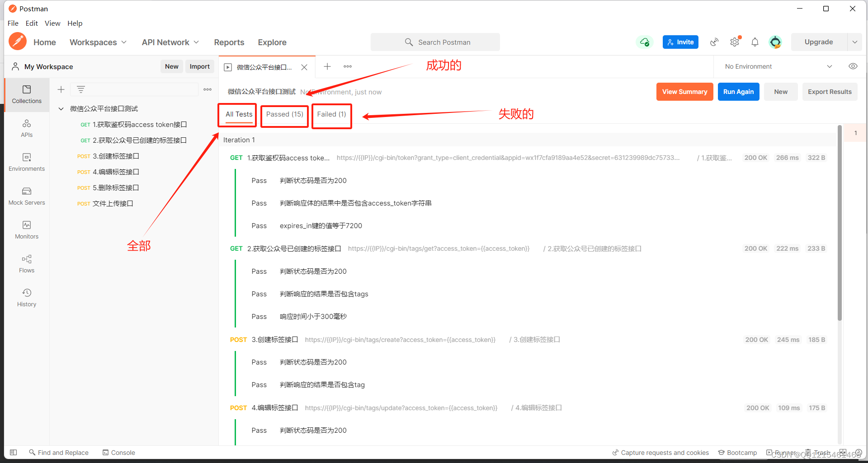Click the results vertical scrollbar
This screenshot has height=463, width=868.
click(840, 223)
